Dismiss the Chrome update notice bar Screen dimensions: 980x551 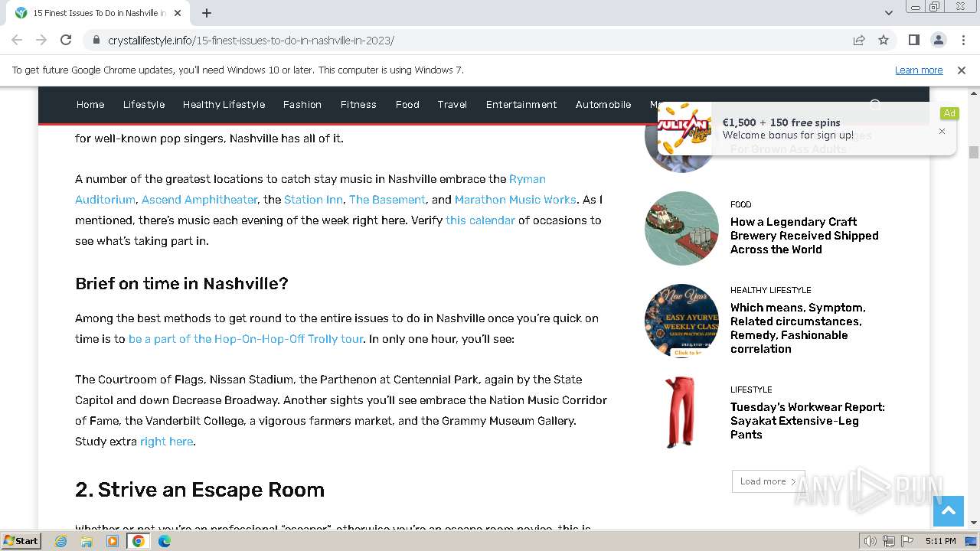pyautogui.click(x=962, y=70)
